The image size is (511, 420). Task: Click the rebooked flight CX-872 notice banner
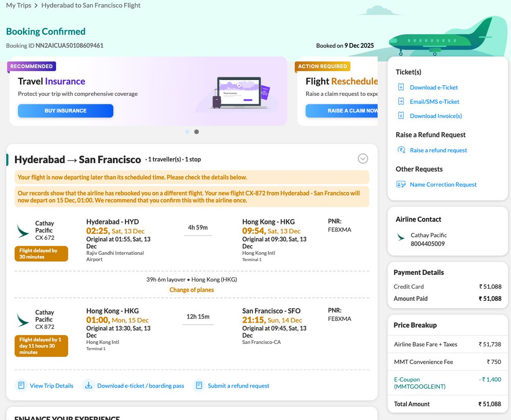192,197
